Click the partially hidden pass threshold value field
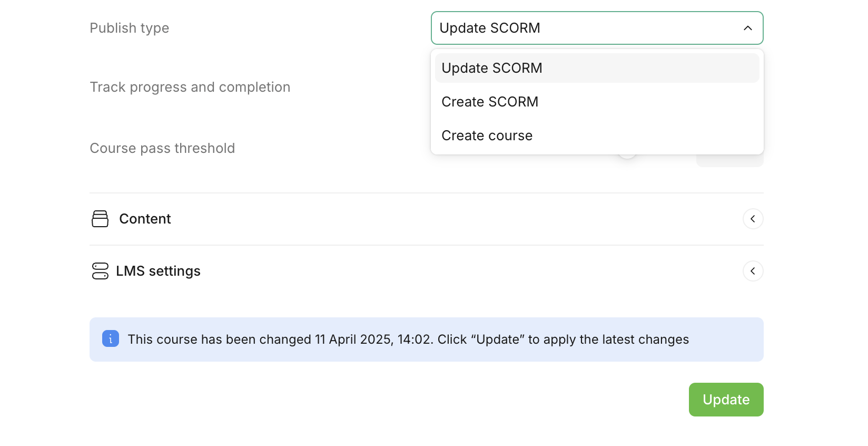Screen dimensions: 868x446 (x=729, y=161)
